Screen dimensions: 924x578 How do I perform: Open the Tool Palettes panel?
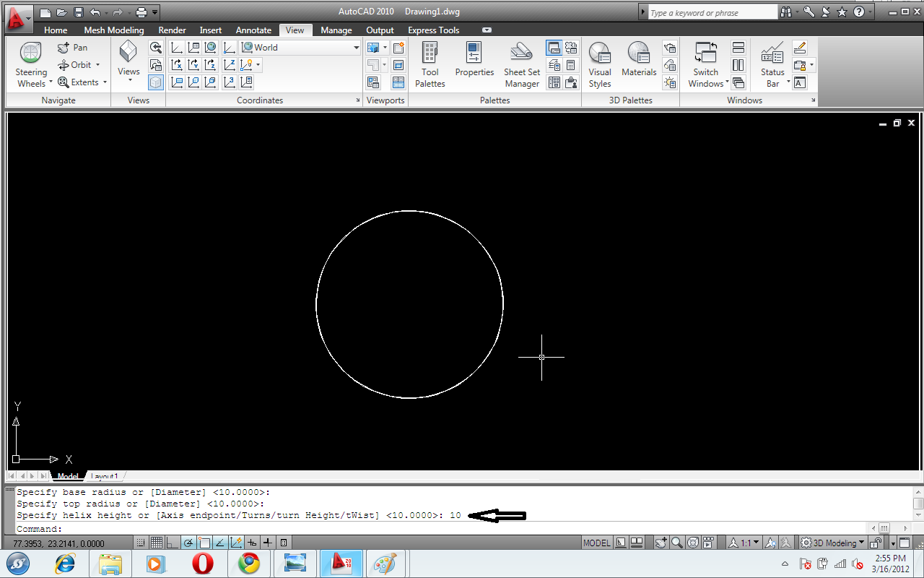coord(430,65)
